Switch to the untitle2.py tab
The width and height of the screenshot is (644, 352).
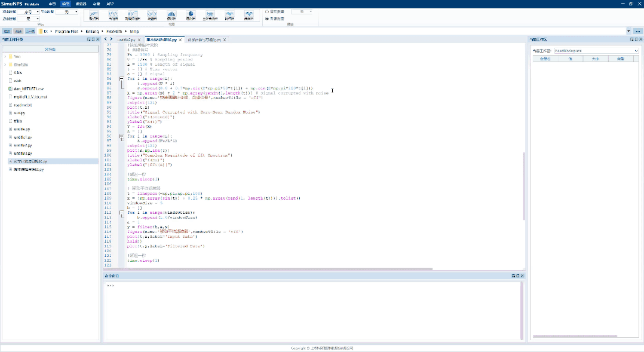tap(126, 40)
